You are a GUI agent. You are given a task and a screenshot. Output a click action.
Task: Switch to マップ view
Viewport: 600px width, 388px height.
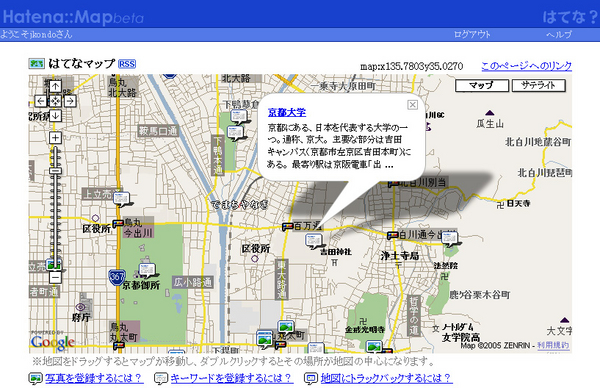(482, 85)
